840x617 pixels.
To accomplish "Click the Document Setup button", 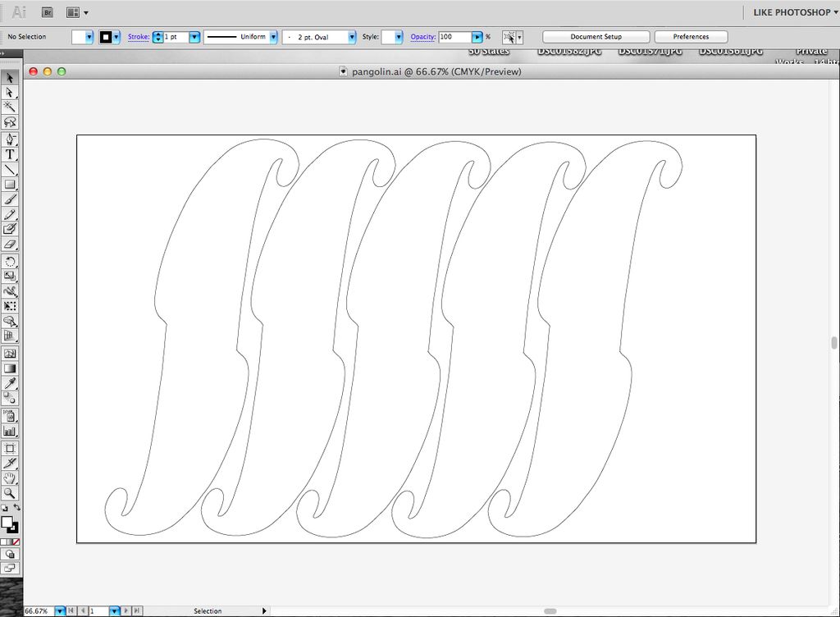I will (596, 37).
